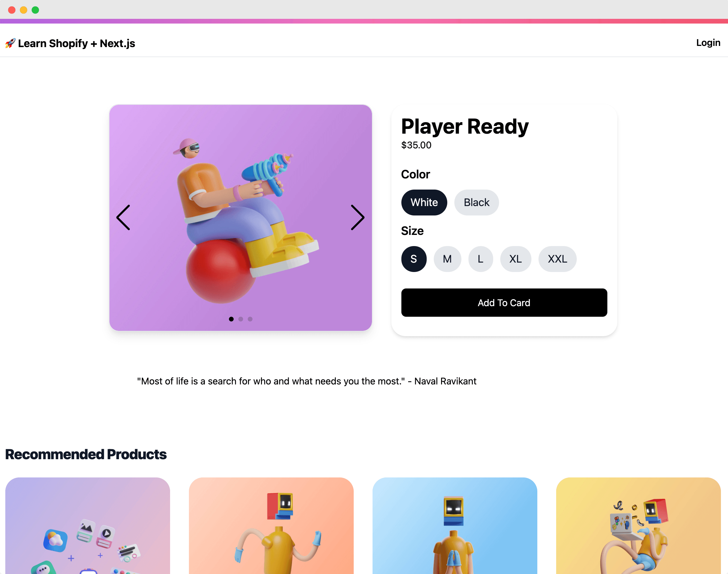Select the third carousel indicator dot
Image resolution: width=728 pixels, height=574 pixels.
250,319
